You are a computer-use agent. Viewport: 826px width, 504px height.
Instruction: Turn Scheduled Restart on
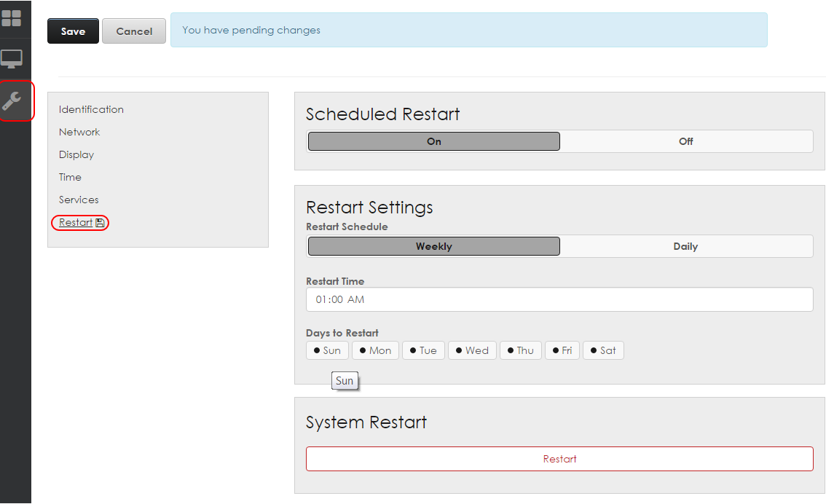click(x=434, y=141)
